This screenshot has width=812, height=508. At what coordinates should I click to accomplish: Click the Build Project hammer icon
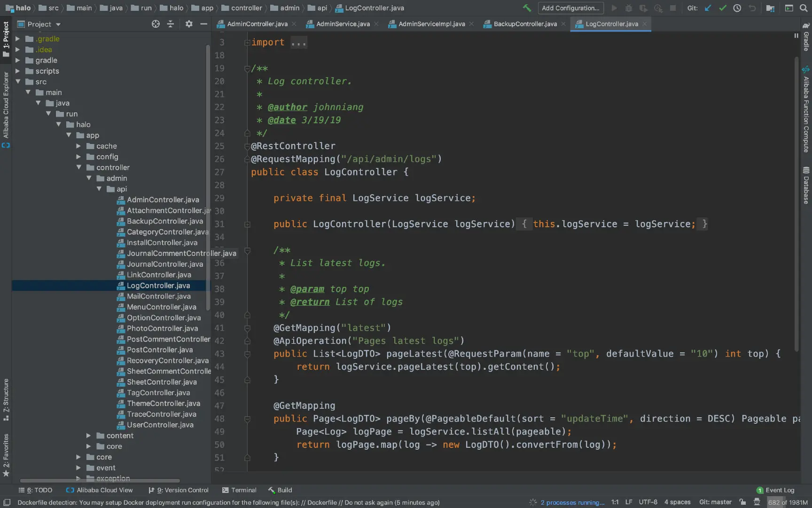tap(527, 8)
